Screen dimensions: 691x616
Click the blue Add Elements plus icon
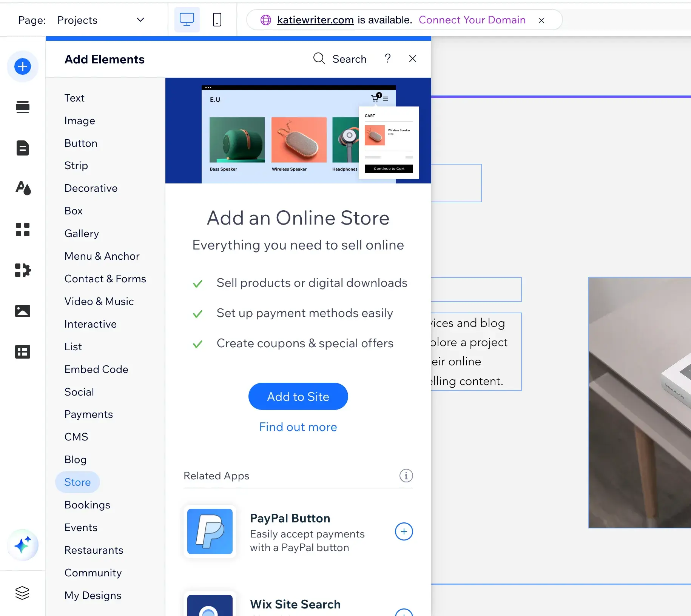[23, 66]
